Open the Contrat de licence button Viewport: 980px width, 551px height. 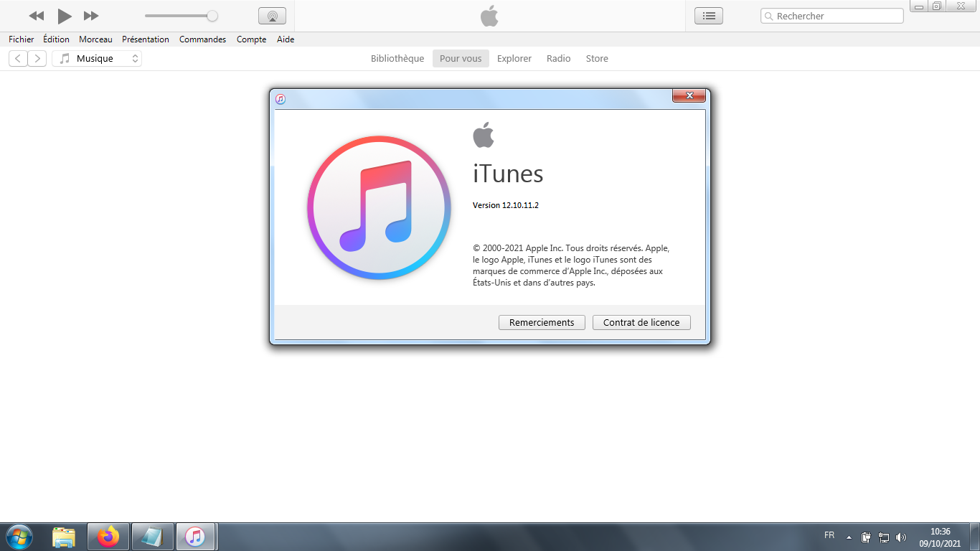click(641, 323)
